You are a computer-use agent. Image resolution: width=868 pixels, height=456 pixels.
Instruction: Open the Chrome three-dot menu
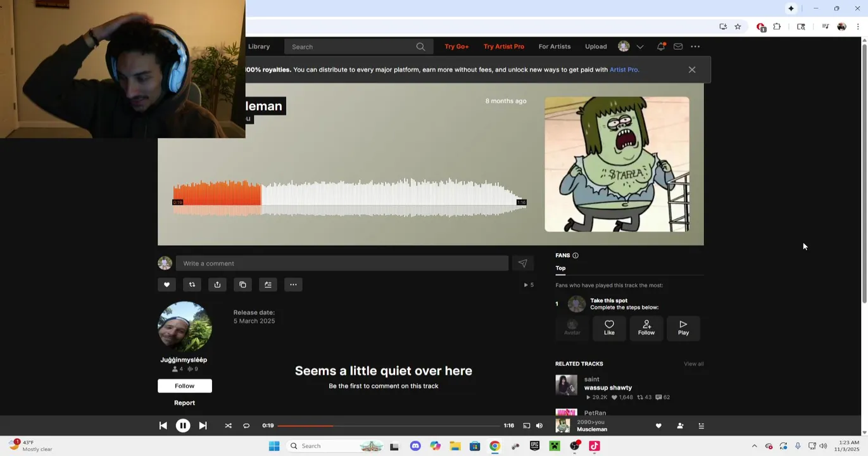[x=858, y=27]
